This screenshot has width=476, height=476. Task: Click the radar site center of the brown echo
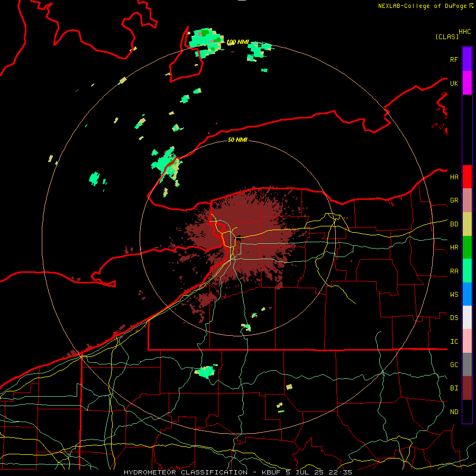click(238, 237)
